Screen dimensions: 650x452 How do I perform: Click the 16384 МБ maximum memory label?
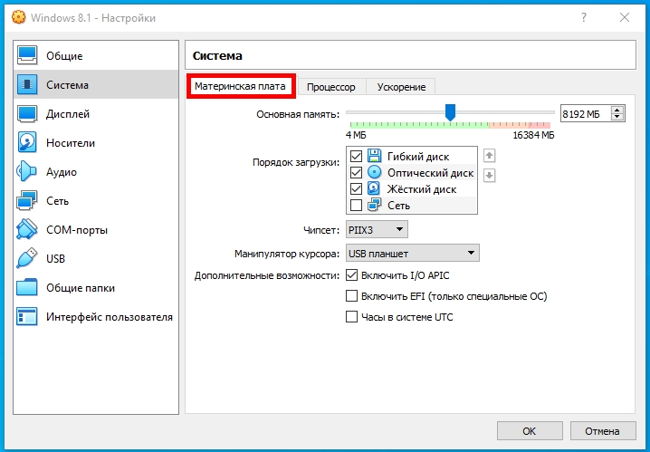[x=533, y=135]
